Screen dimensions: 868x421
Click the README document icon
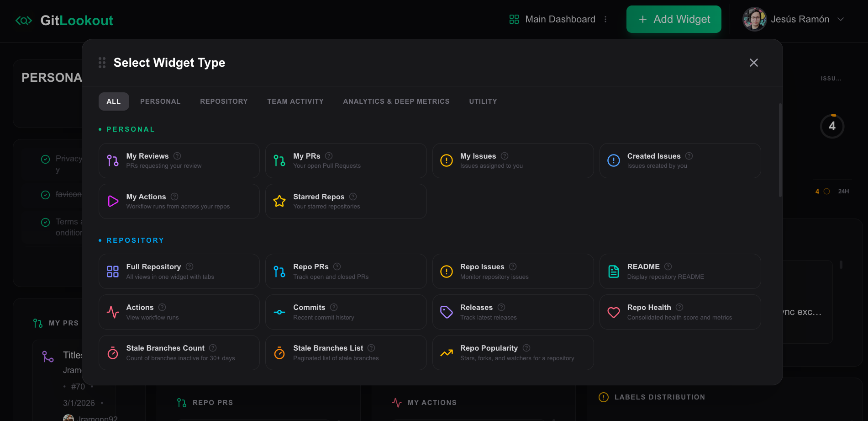[x=614, y=272]
